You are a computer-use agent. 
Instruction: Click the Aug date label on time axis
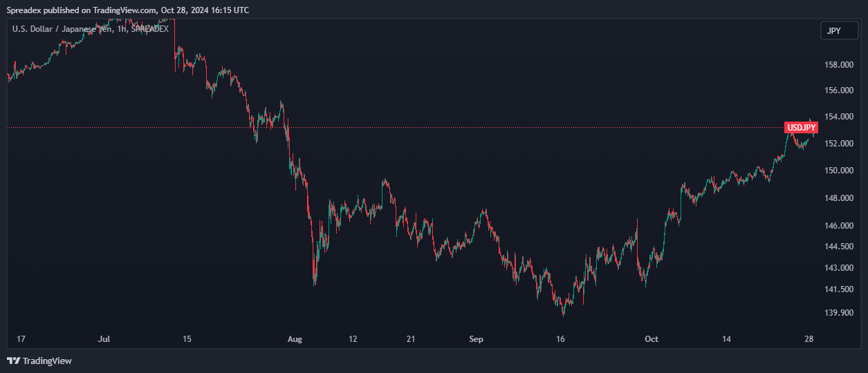point(295,339)
